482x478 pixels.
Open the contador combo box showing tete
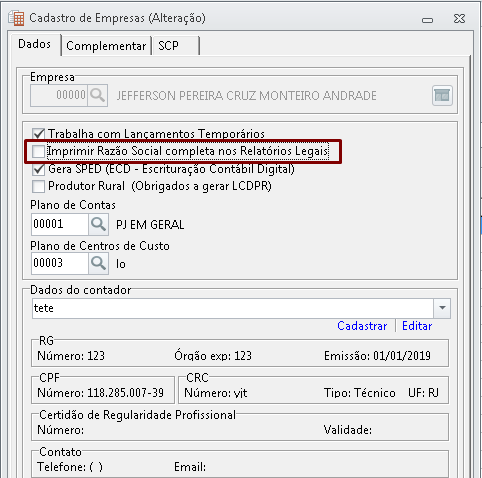[241, 308]
